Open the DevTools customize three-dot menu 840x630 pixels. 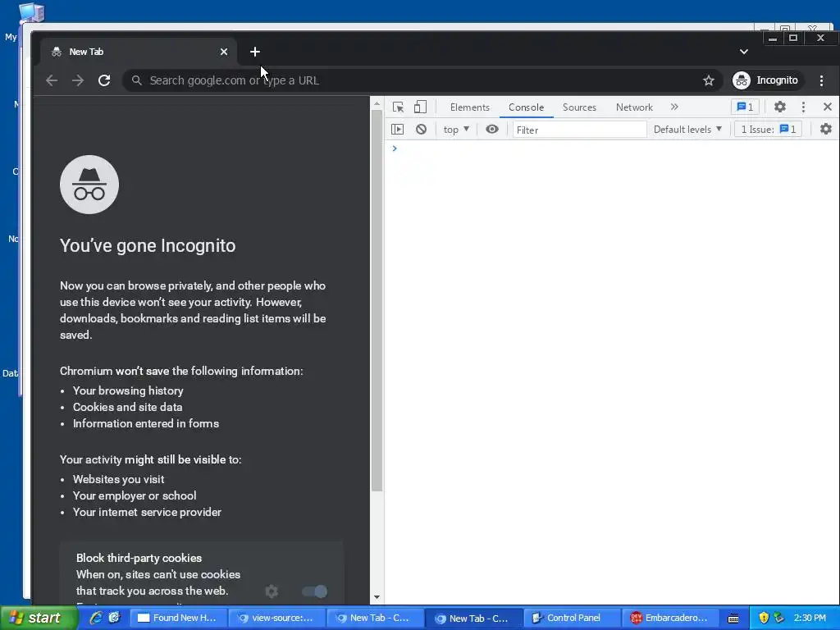tap(803, 107)
